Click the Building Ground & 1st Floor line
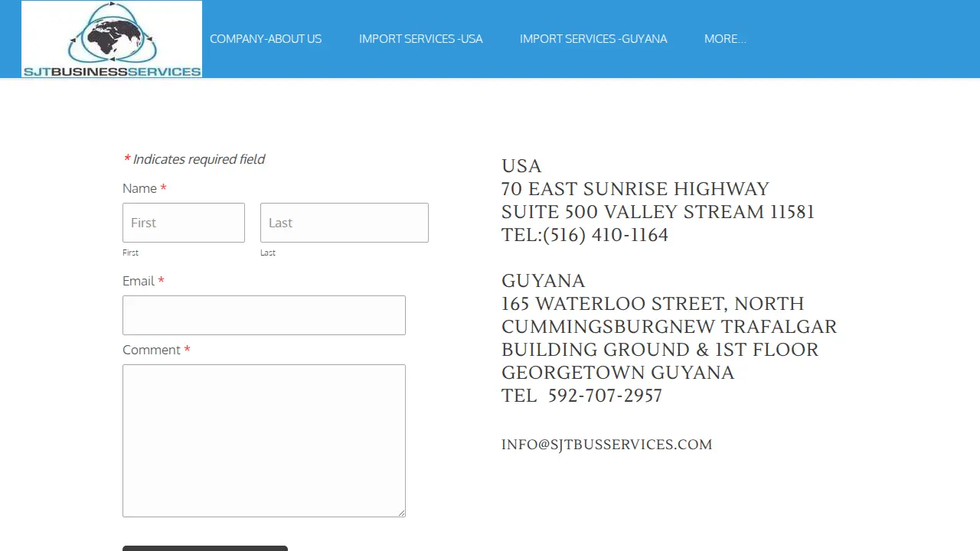980x551 pixels. click(660, 350)
